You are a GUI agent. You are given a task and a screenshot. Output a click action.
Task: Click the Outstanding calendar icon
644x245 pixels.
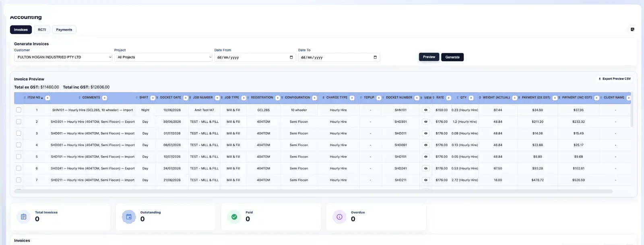click(x=129, y=217)
